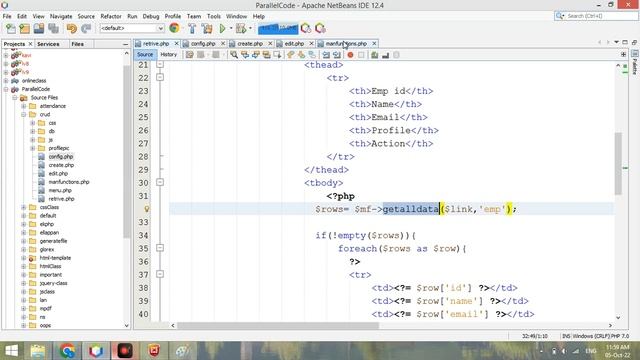Select menu.php in project tree
Viewport: 640px width, 360px height.
coord(60,191)
